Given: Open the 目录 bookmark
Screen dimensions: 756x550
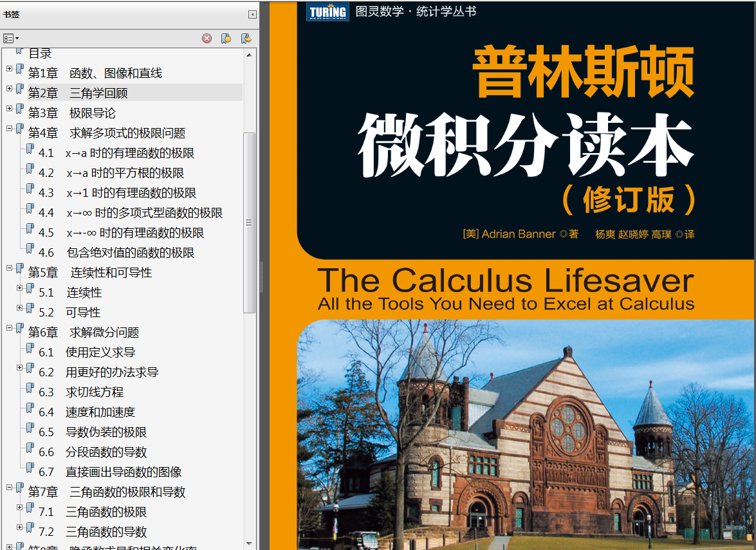Looking at the screenshot, I should pyautogui.click(x=40, y=53).
